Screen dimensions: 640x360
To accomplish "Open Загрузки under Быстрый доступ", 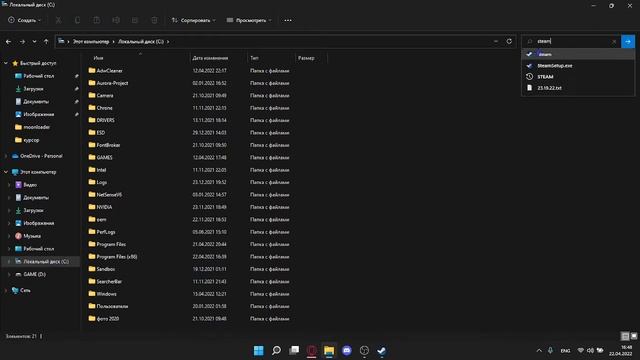I will click(x=33, y=89).
